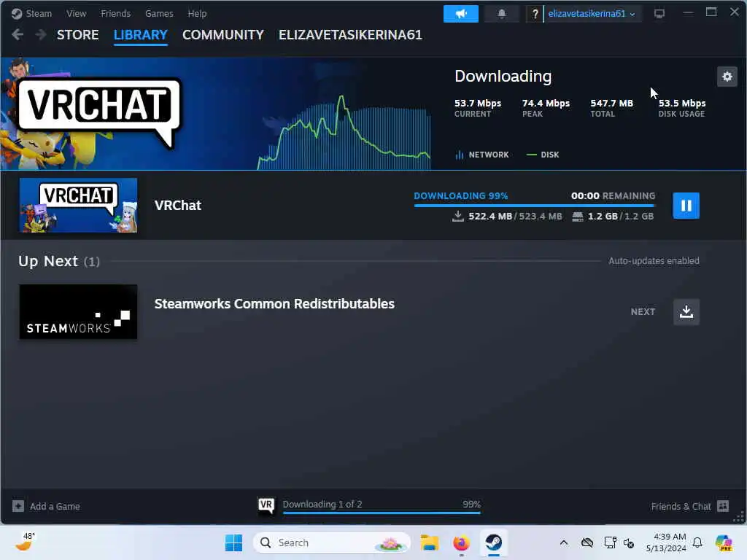The image size is (747, 560).
Task: Click the VRChat title in the download row
Action: coord(178,205)
